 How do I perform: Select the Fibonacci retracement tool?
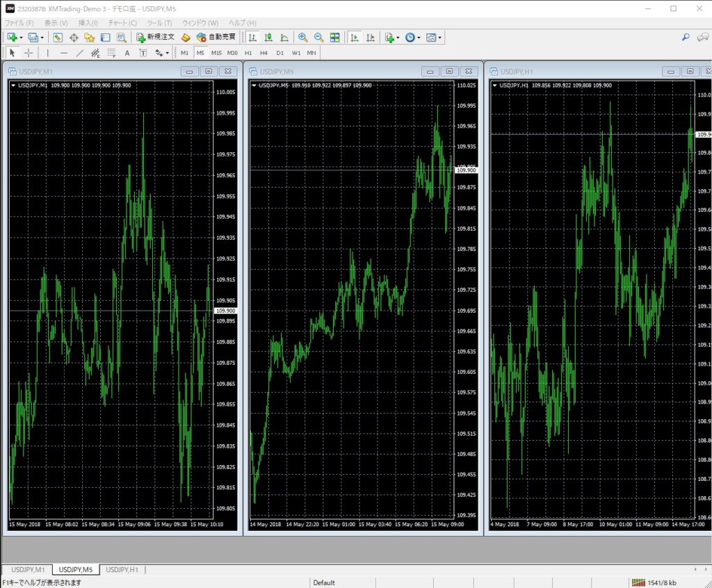click(x=111, y=53)
